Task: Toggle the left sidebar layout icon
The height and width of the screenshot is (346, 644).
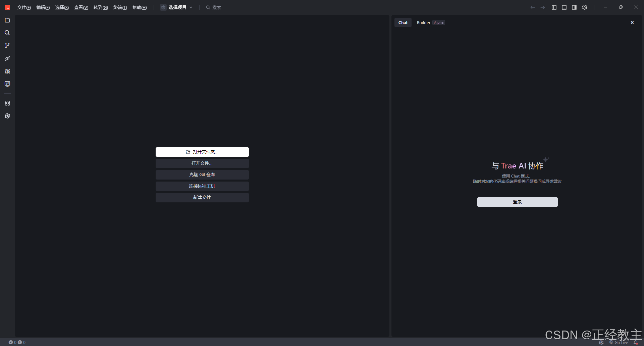Action: point(554,7)
